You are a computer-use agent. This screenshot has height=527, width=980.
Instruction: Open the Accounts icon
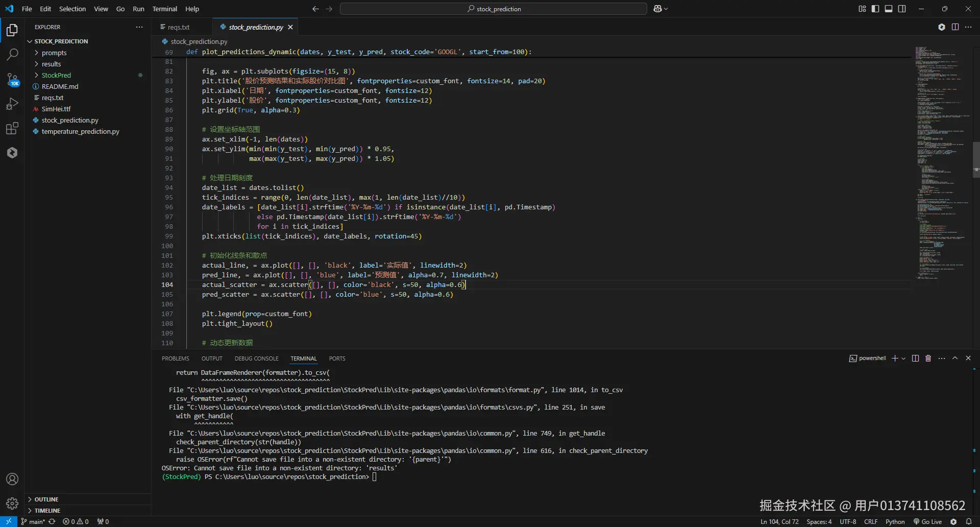coord(12,479)
